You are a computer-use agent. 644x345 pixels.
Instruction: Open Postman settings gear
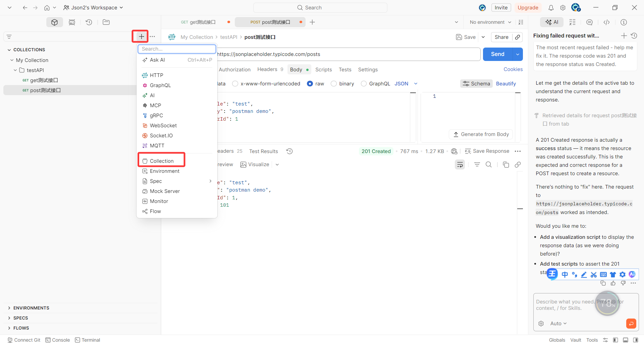(563, 8)
